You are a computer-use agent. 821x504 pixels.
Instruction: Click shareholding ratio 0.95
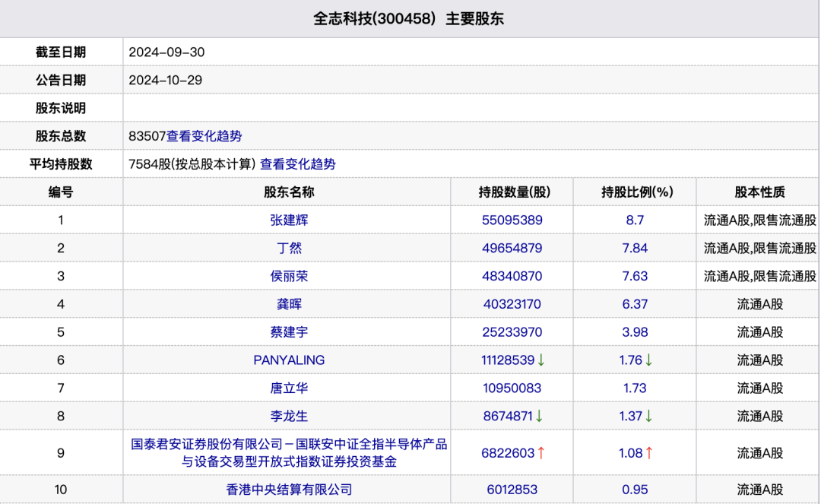pos(635,490)
